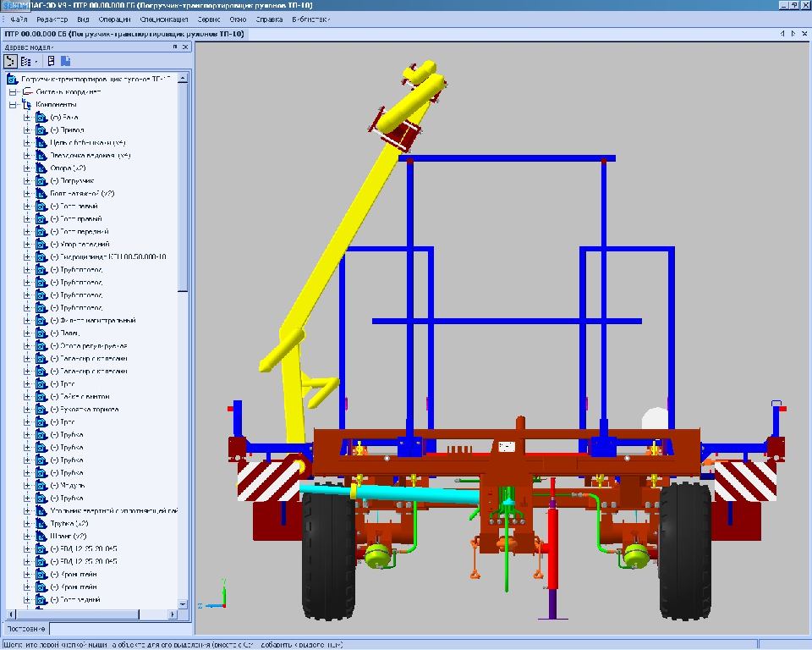Click the tree composition view icon
Screen dimensions: 812x650
point(25,61)
